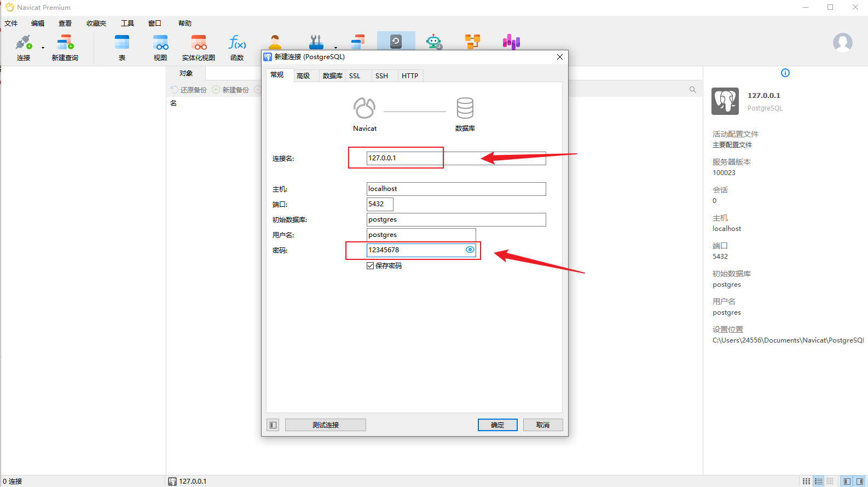Show password using the eye icon
868x487 pixels.
point(470,250)
